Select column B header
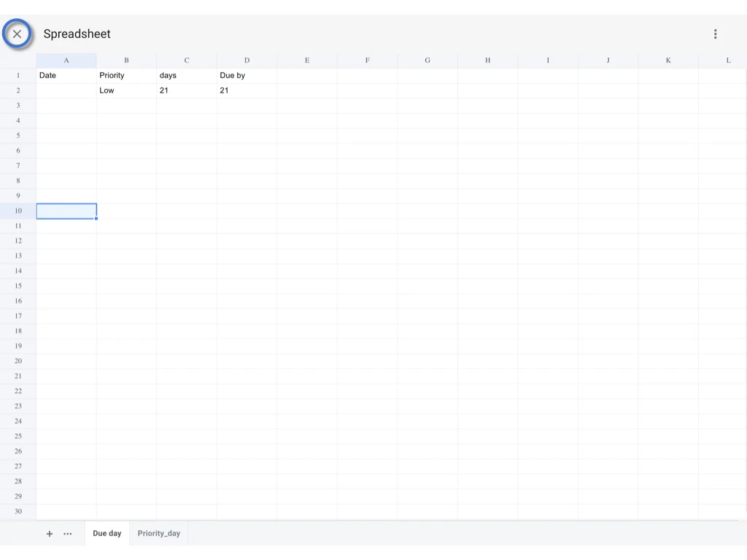This screenshot has height=560, width=747. pyautogui.click(x=126, y=61)
